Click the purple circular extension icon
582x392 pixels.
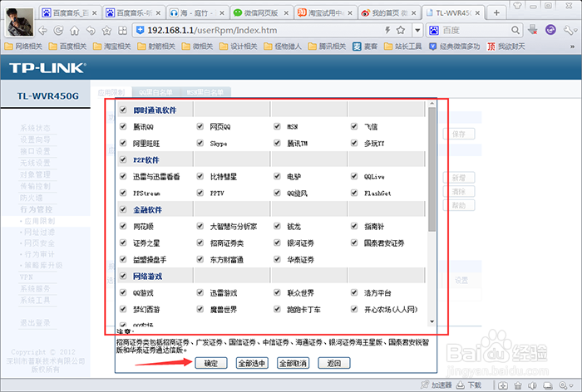(x=550, y=30)
